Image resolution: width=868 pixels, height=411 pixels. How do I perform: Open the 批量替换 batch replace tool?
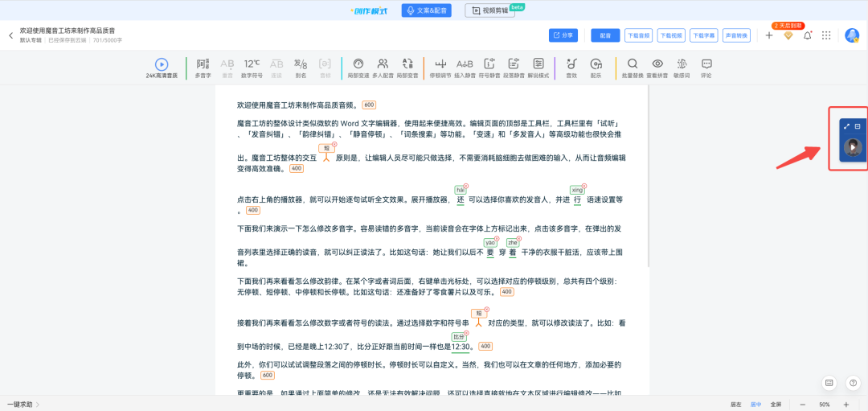[633, 68]
